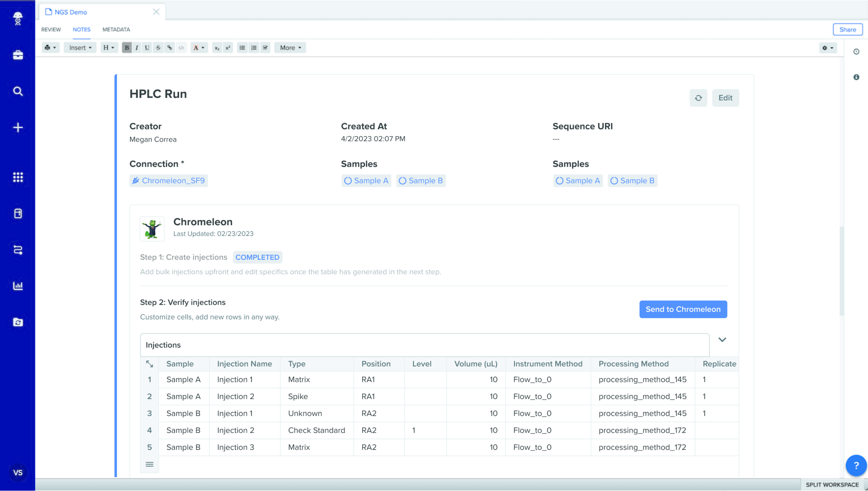The width and height of the screenshot is (868, 491).
Task: Switch to the REVIEW tab
Action: coord(51,29)
